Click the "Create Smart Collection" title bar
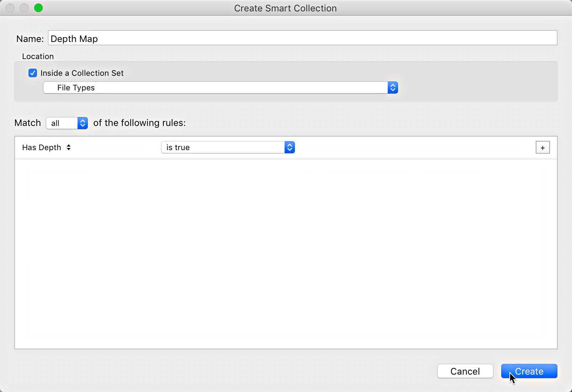 tap(285, 8)
